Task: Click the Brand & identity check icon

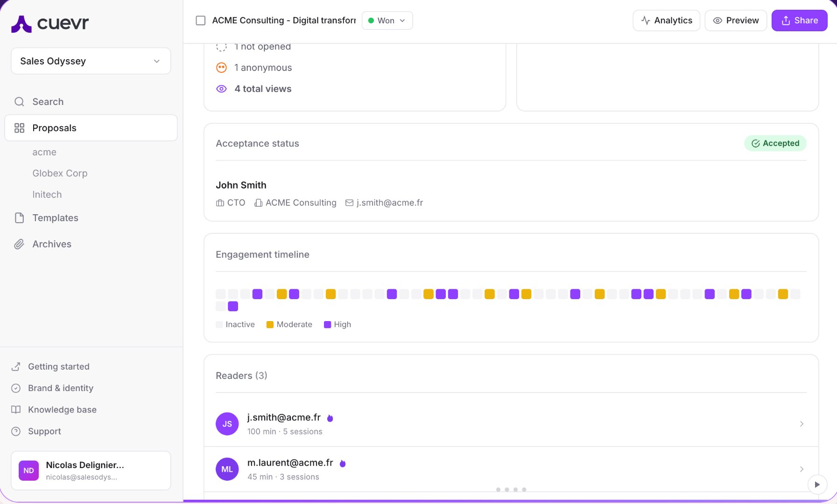Action: (16, 388)
